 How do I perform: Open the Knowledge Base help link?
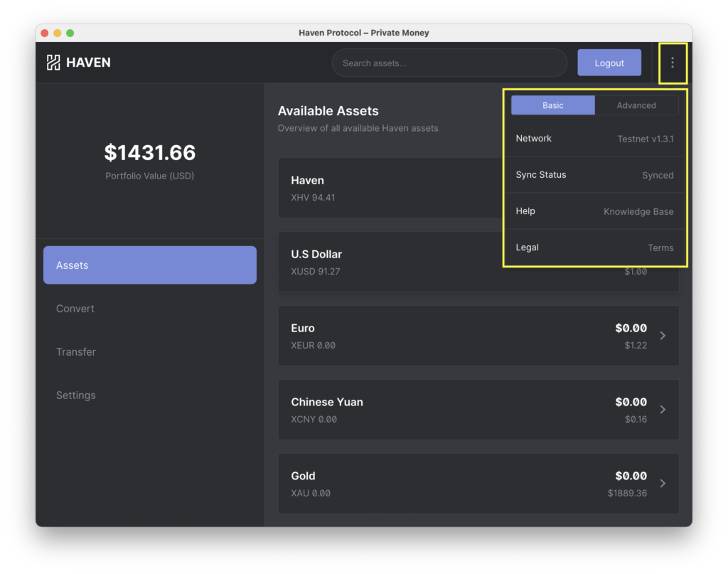(x=638, y=212)
